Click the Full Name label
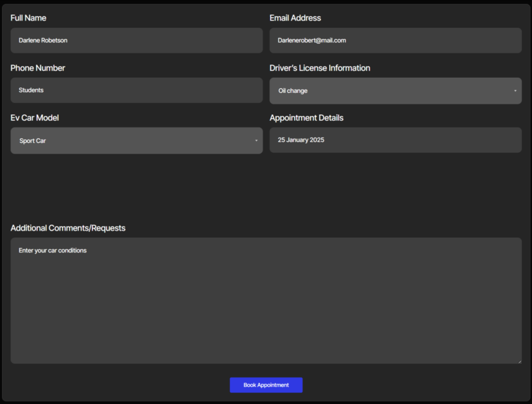The image size is (532, 404). 29,18
